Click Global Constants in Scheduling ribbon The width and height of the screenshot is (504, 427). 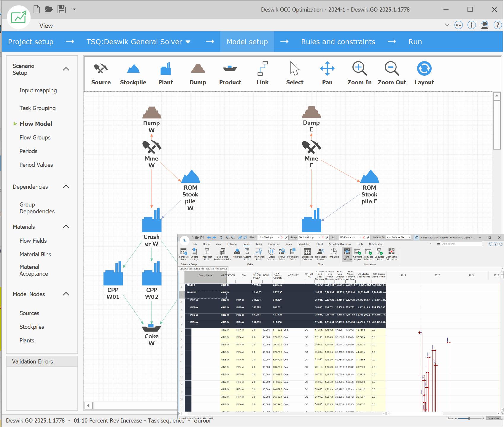click(271, 254)
